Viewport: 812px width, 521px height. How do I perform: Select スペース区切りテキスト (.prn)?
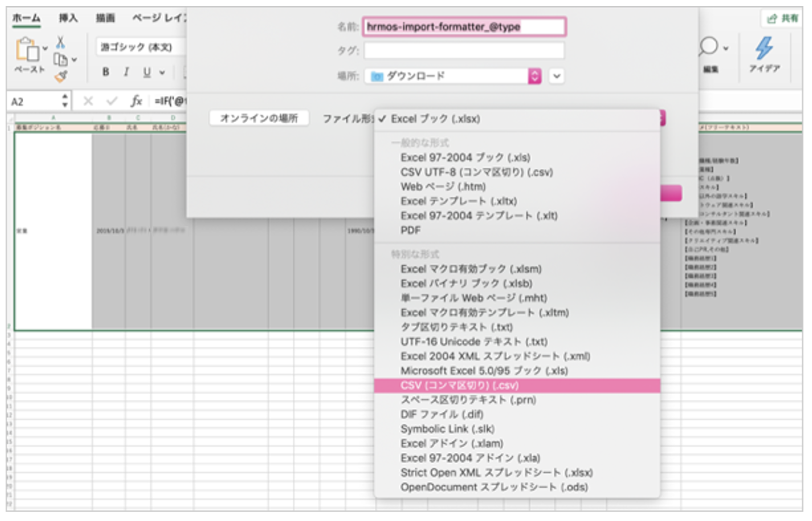point(517,400)
